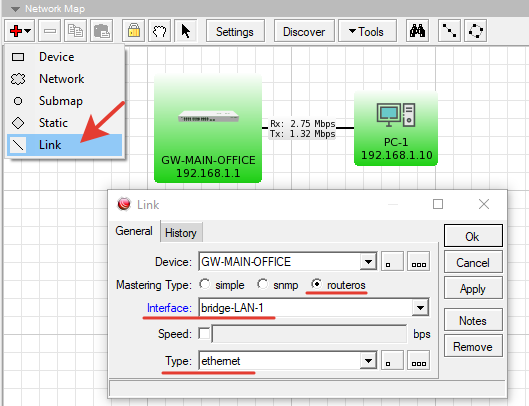Expand the Device dropdown list
Viewport: 529px width, 406px height.
coord(368,262)
